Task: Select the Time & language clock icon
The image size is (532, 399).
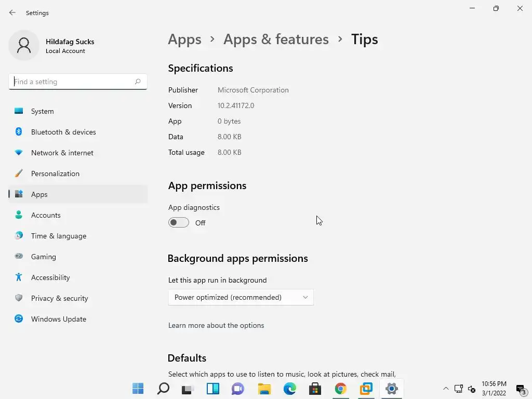Action: point(19,235)
